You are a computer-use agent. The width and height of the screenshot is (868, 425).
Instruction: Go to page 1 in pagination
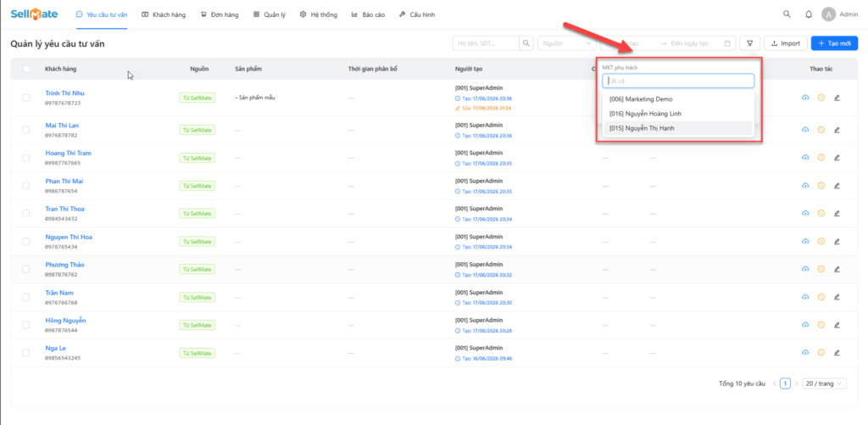point(785,383)
